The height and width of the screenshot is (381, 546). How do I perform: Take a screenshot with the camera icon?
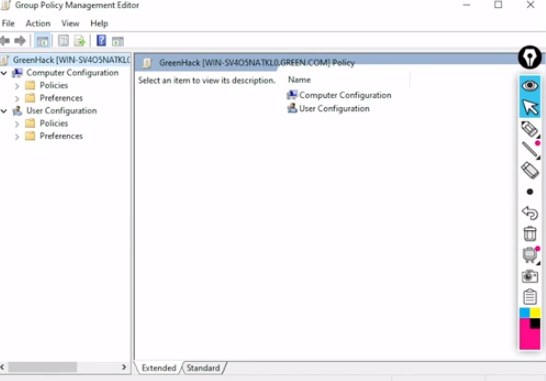[x=530, y=276]
